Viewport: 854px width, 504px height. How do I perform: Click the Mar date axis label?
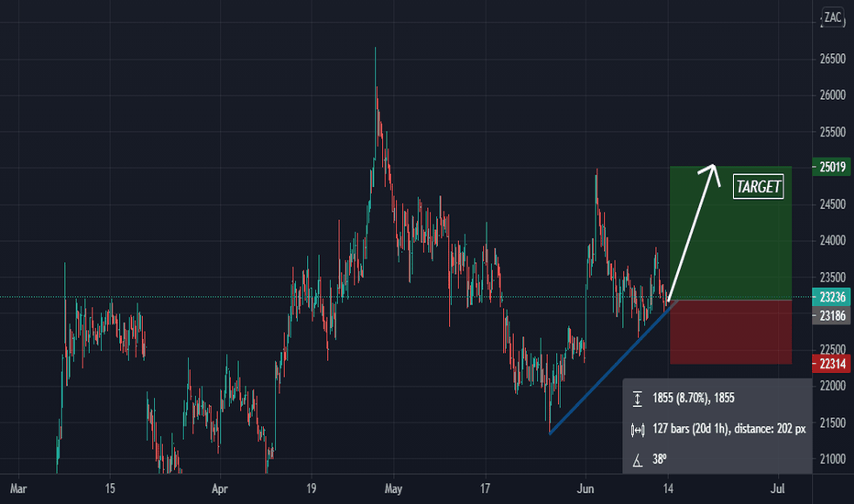click(x=18, y=488)
